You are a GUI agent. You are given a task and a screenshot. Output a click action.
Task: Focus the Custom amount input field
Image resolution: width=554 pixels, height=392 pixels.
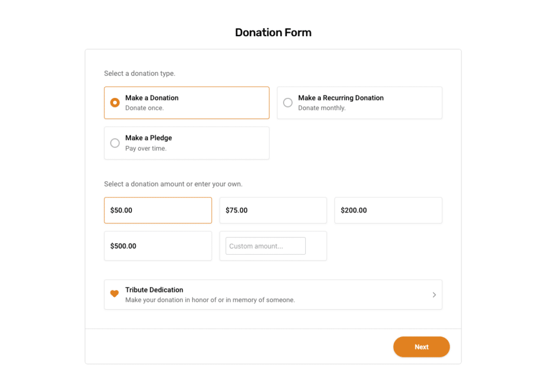click(x=266, y=246)
